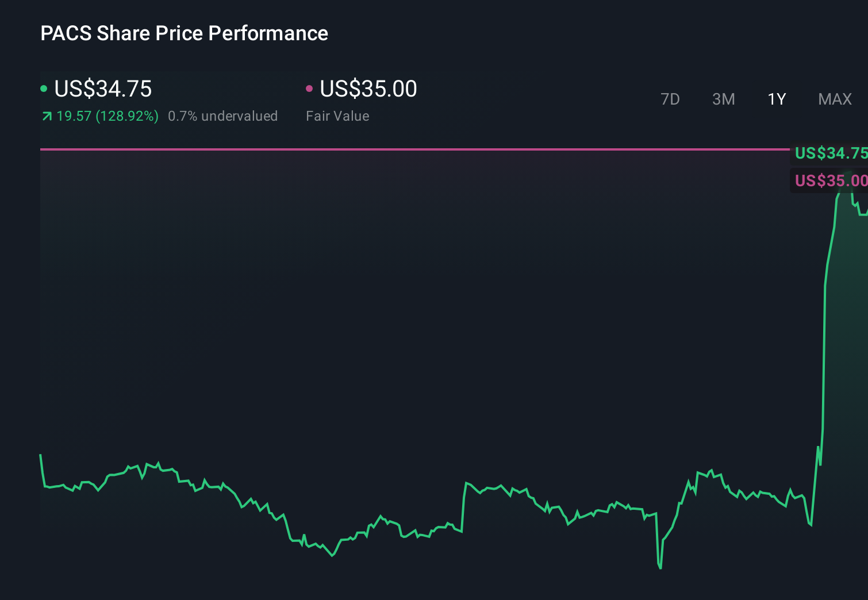Enable the MAX time range view
Screen dimensions: 868x600
coord(834,99)
